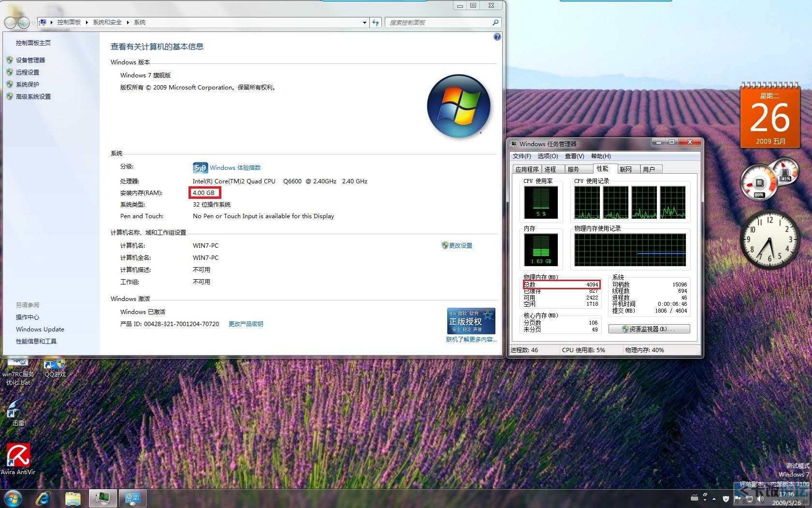Open Task Manager View menu
This screenshot has height=508, width=812.
tap(574, 156)
